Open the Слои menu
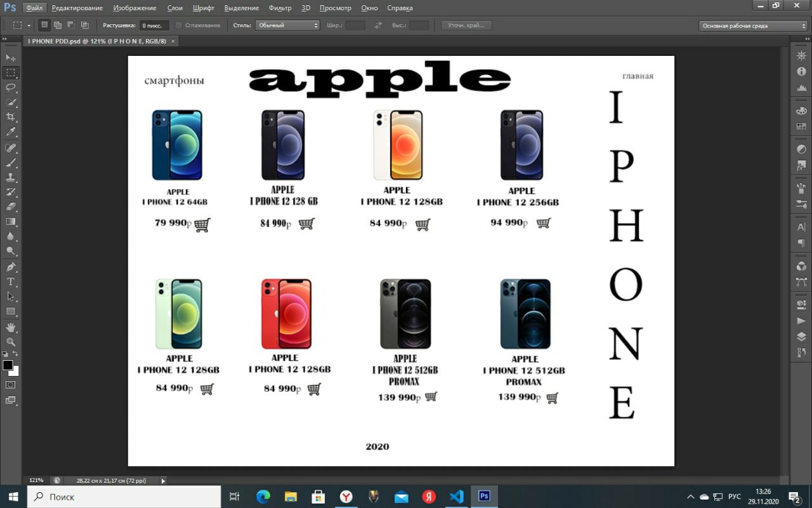 click(175, 8)
